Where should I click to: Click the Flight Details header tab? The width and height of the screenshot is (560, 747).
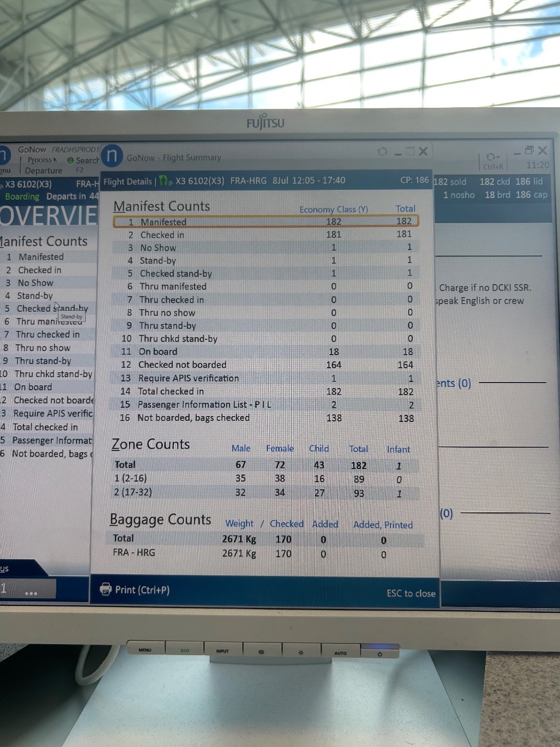point(127,182)
